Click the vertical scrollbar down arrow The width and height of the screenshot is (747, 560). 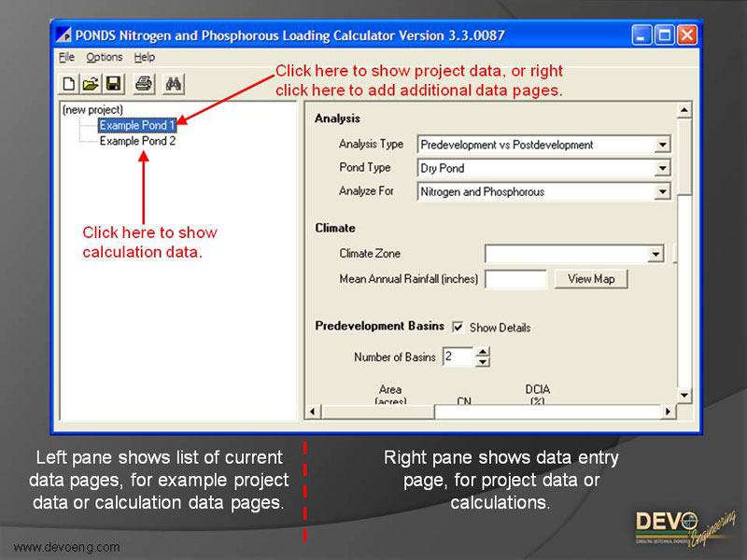pyautogui.click(x=684, y=396)
